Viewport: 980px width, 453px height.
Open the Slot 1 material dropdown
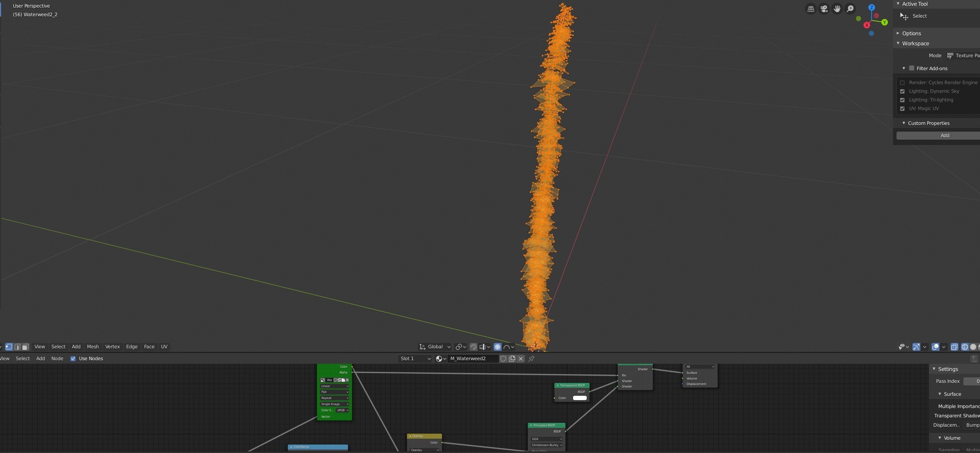(415, 359)
